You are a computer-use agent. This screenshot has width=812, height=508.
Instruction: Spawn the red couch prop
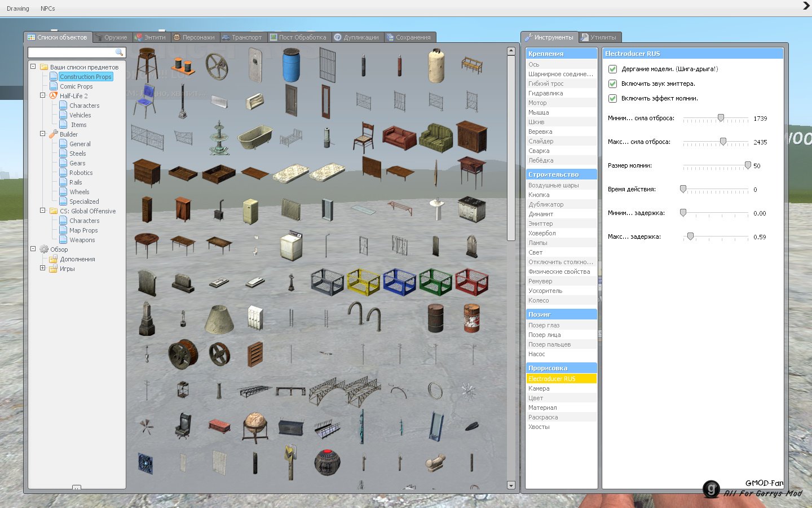pos(399,137)
